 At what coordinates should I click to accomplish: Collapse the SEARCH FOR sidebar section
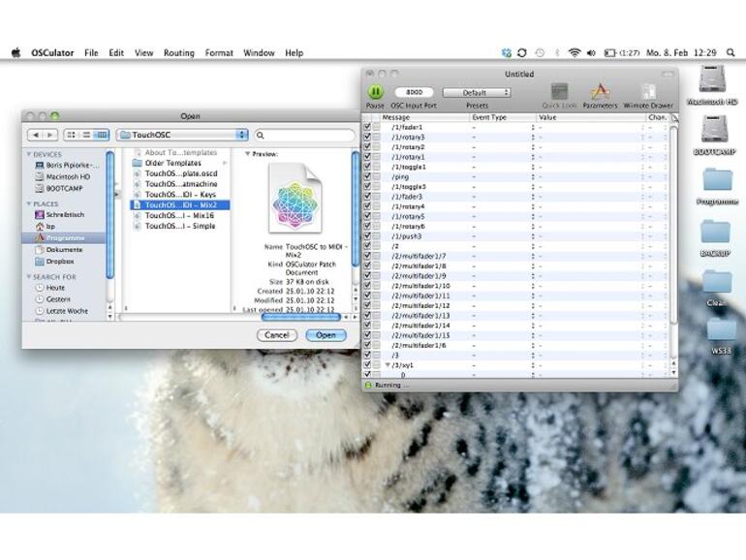[x=28, y=276]
